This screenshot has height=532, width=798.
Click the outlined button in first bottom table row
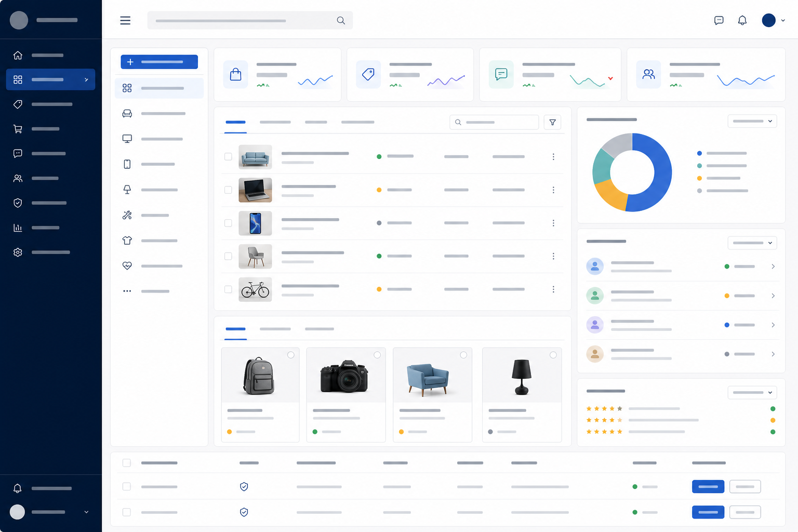point(745,486)
